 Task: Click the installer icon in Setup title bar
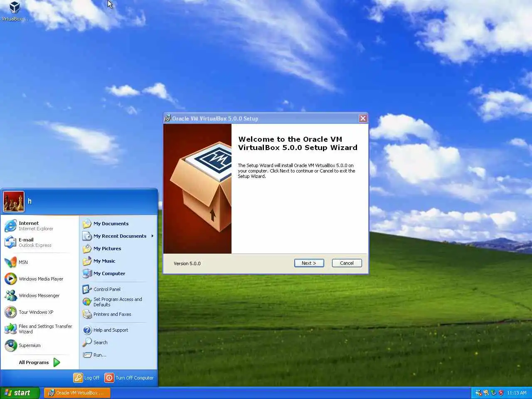[x=167, y=118]
